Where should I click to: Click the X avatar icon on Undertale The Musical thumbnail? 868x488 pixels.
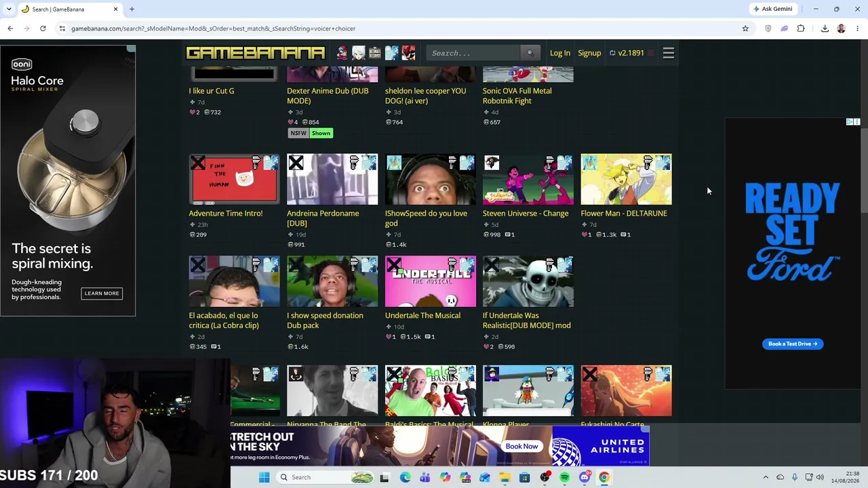[x=394, y=264]
